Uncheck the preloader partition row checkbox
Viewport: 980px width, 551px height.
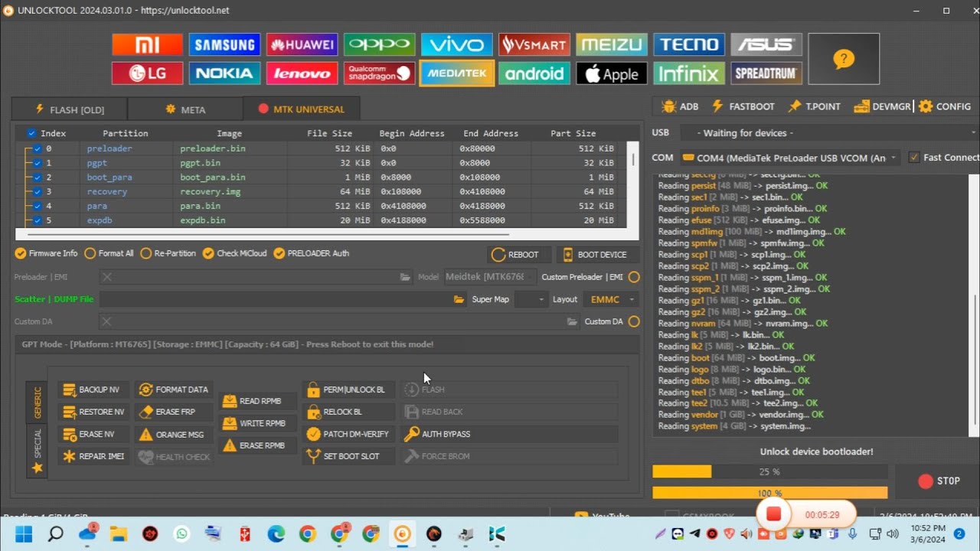pos(37,148)
